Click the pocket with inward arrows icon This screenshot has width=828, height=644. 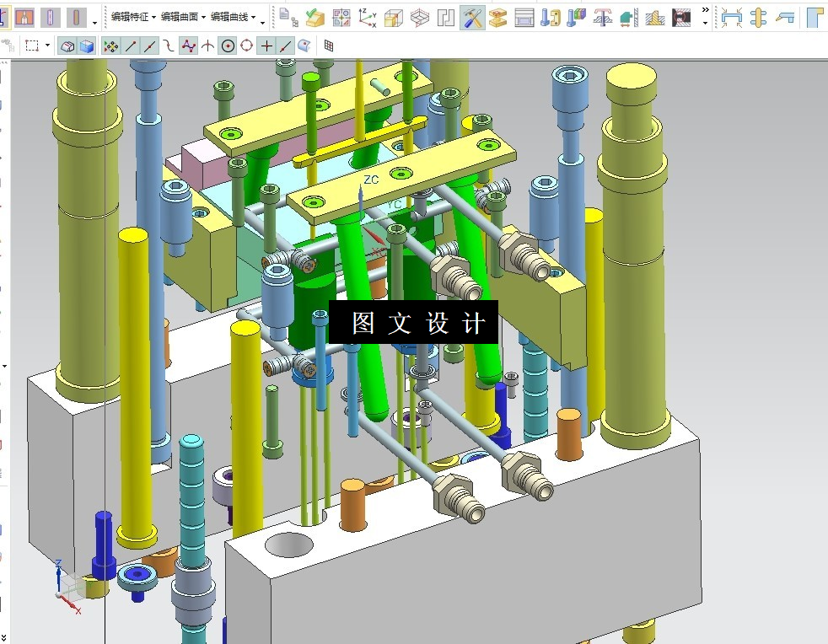pyautogui.click(x=732, y=18)
